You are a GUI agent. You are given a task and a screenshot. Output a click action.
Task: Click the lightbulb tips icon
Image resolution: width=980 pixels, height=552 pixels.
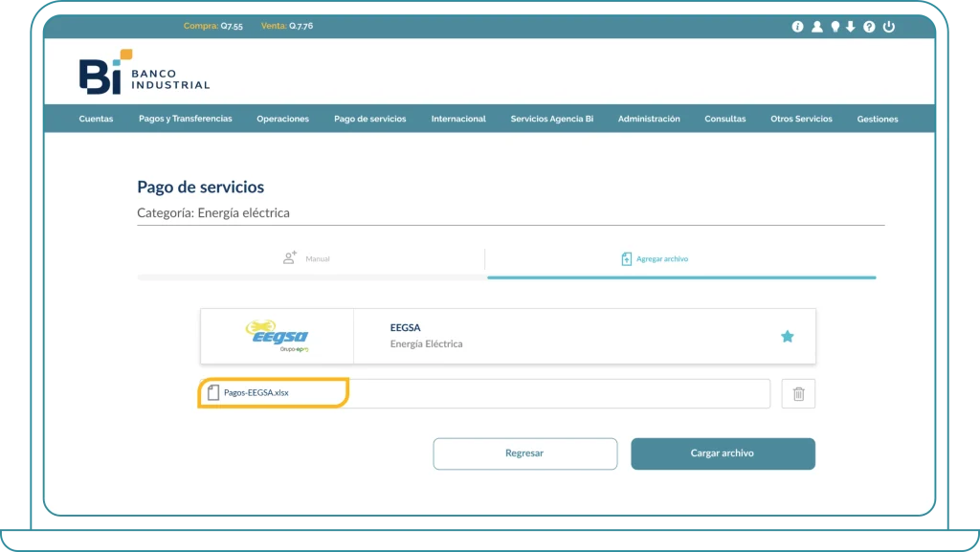(x=835, y=27)
